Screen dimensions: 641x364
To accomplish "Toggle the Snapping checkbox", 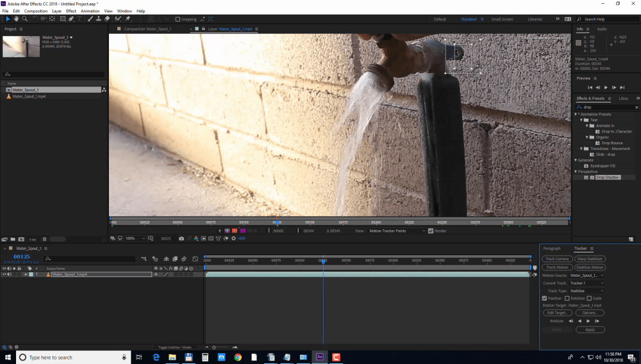I will (x=178, y=19).
